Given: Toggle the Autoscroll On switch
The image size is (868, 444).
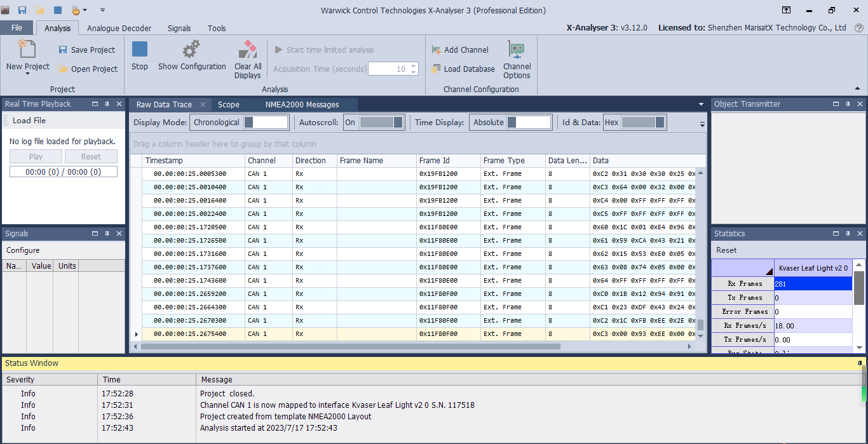Looking at the screenshot, I should (x=381, y=123).
